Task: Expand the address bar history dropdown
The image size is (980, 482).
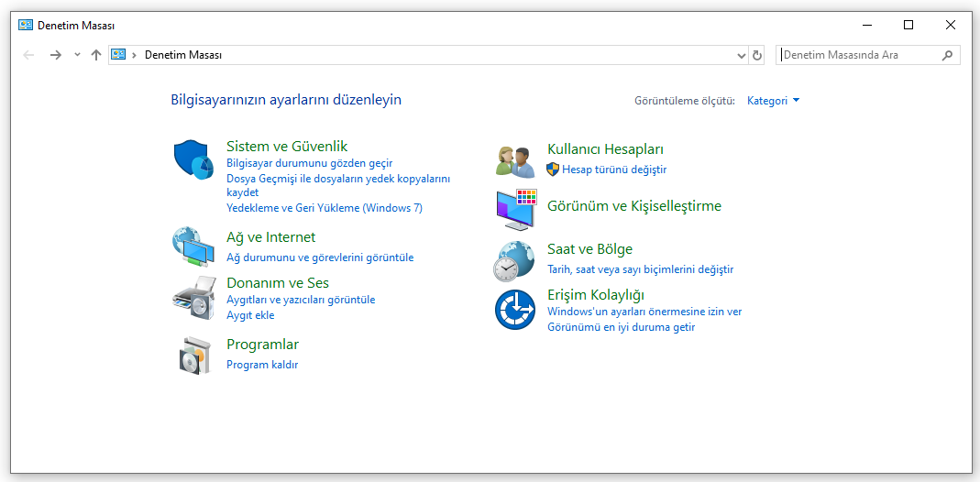Action: [x=742, y=55]
